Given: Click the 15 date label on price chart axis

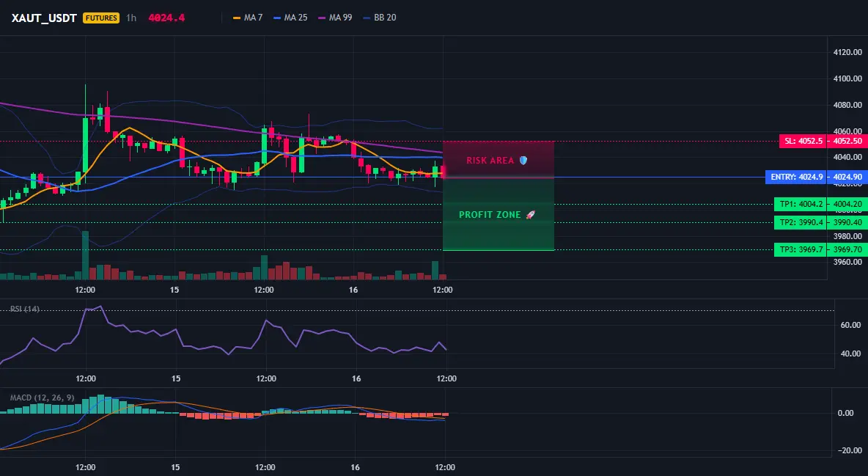Looking at the screenshot, I should (174, 290).
